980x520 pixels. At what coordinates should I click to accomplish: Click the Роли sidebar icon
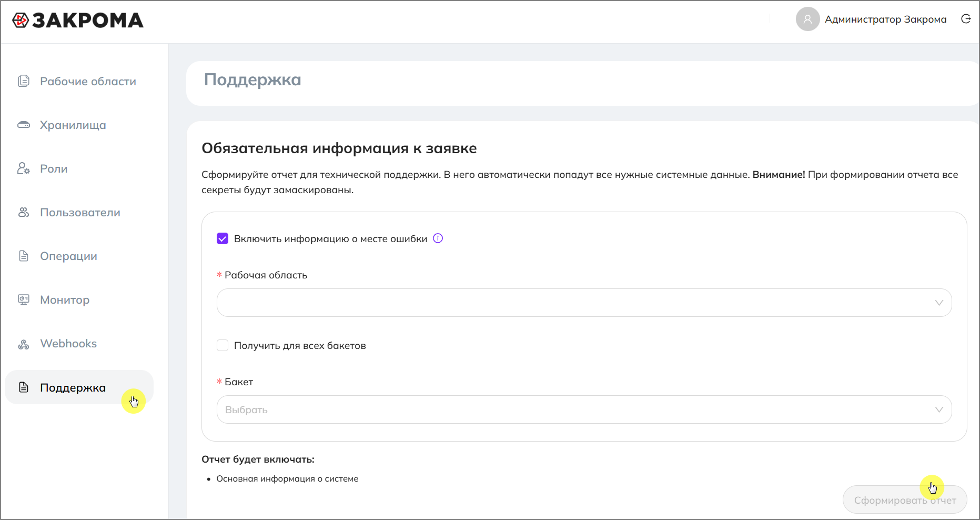point(24,168)
